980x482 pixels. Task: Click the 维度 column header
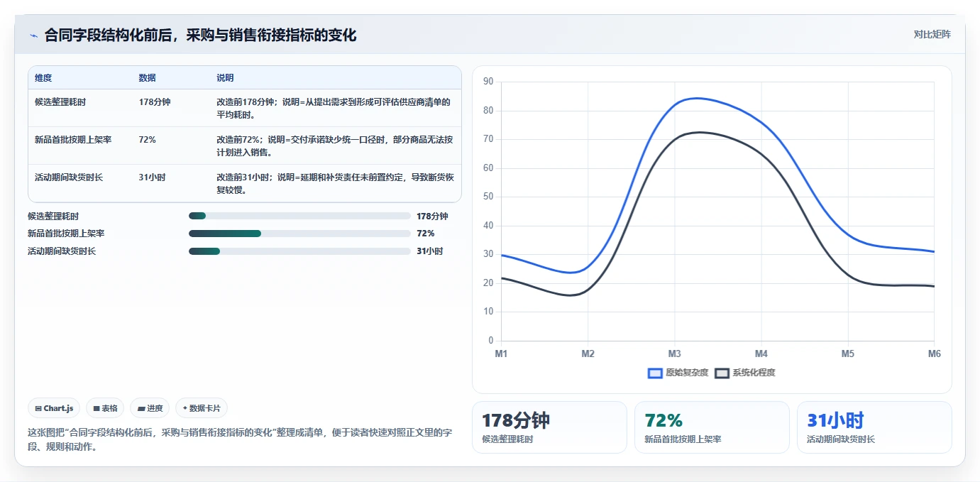coord(43,78)
